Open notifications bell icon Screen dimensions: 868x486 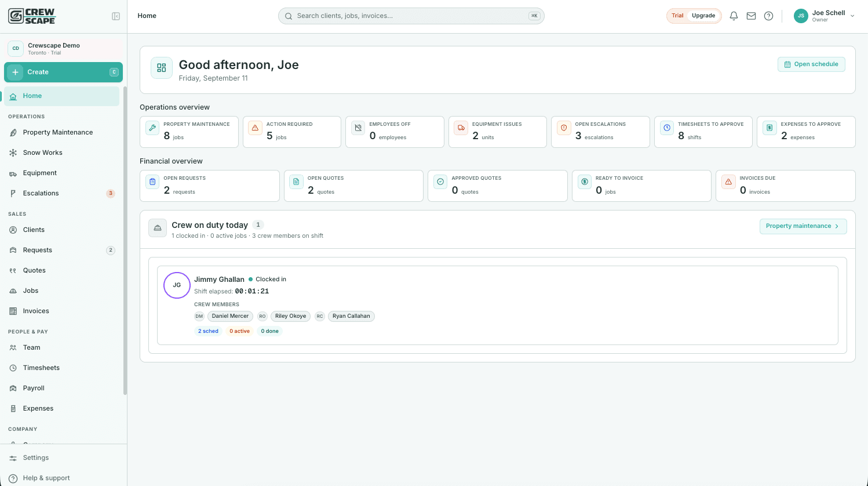pyautogui.click(x=734, y=16)
